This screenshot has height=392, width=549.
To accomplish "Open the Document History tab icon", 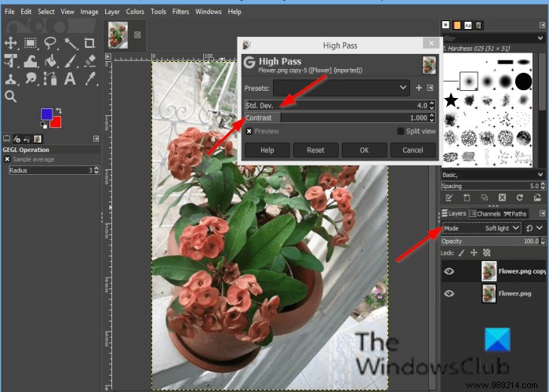I will tap(478, 25).
